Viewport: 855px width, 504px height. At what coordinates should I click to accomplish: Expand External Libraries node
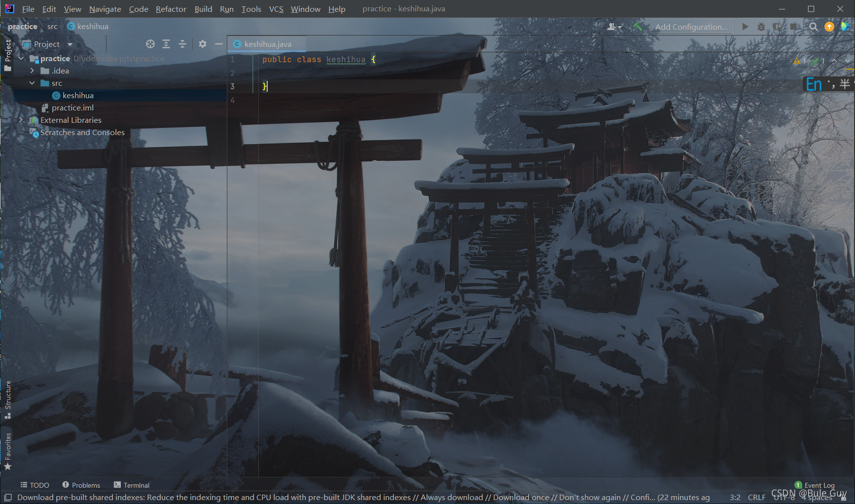pos(21,120)
